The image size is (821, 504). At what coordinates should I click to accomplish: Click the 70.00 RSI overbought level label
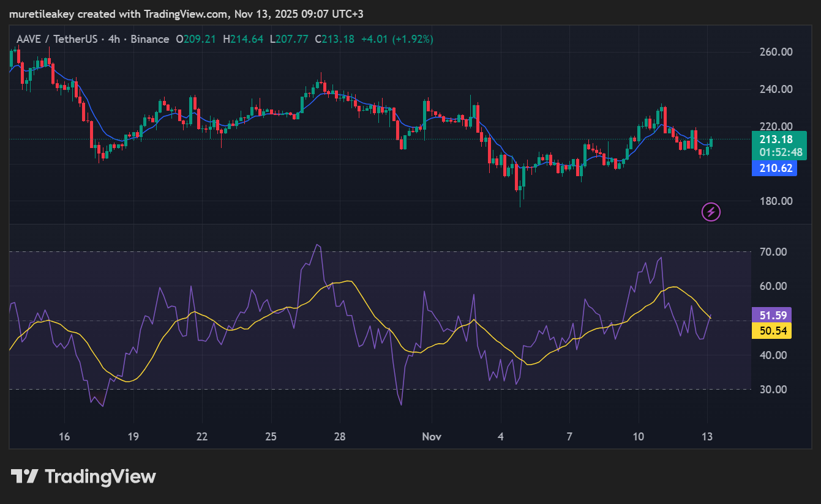tap(772, 252)
